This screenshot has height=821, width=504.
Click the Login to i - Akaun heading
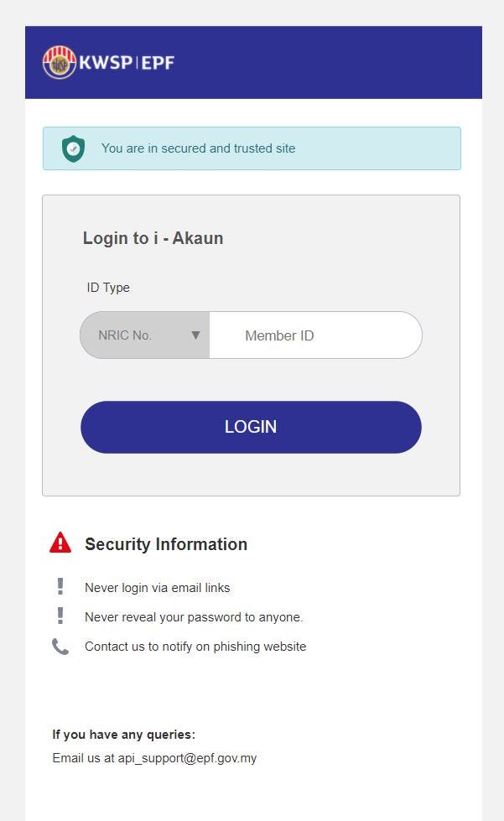click(x=153, y=238)
